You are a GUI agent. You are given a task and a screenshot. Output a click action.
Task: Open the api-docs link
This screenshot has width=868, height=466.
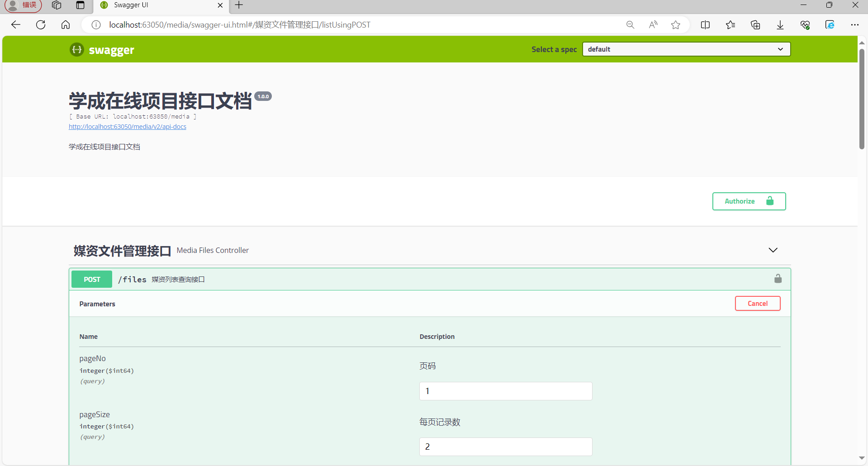tap(128, 127)
